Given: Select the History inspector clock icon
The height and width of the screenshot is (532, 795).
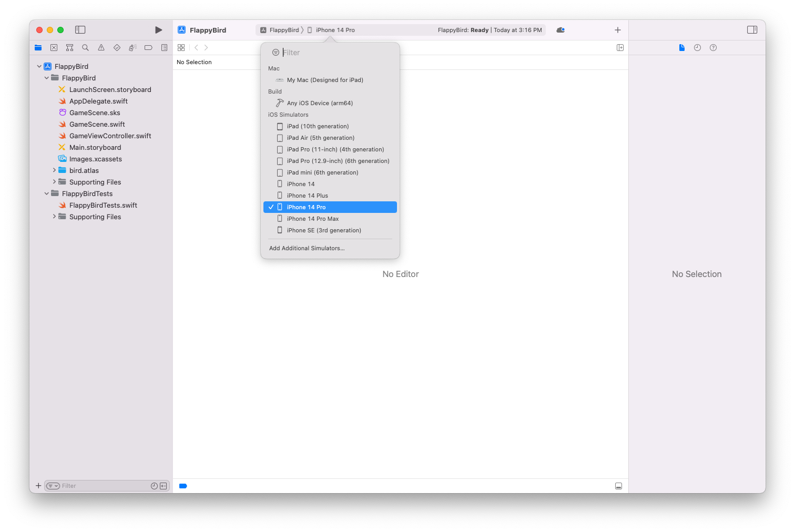Looking at the screenshot, I should tap(697, 48).
